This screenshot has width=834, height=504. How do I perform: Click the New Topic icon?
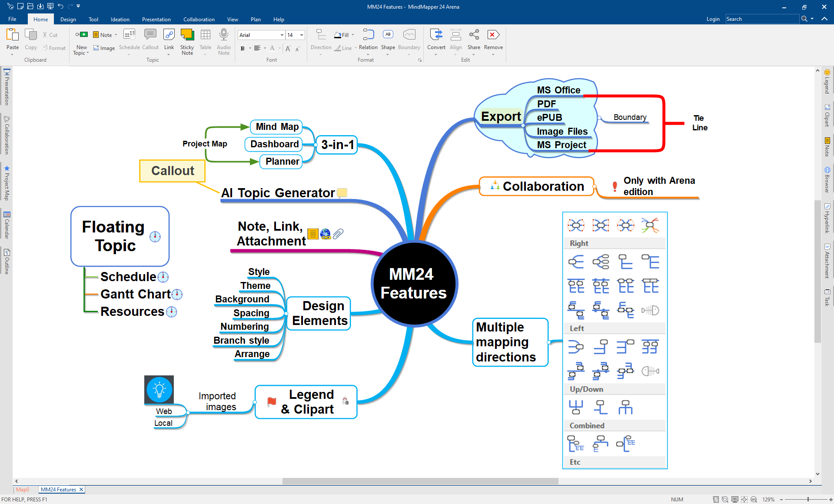[81, 35]
